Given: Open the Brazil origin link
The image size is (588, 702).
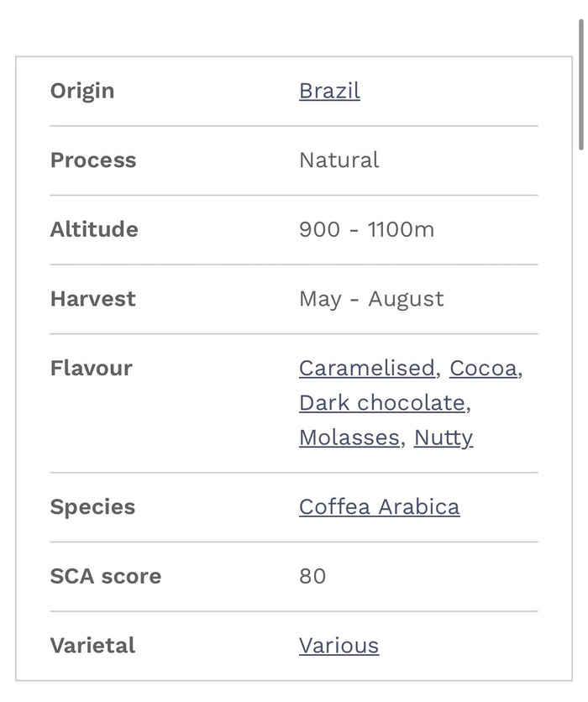Looking at the screenshot, I should coord(328,91).
